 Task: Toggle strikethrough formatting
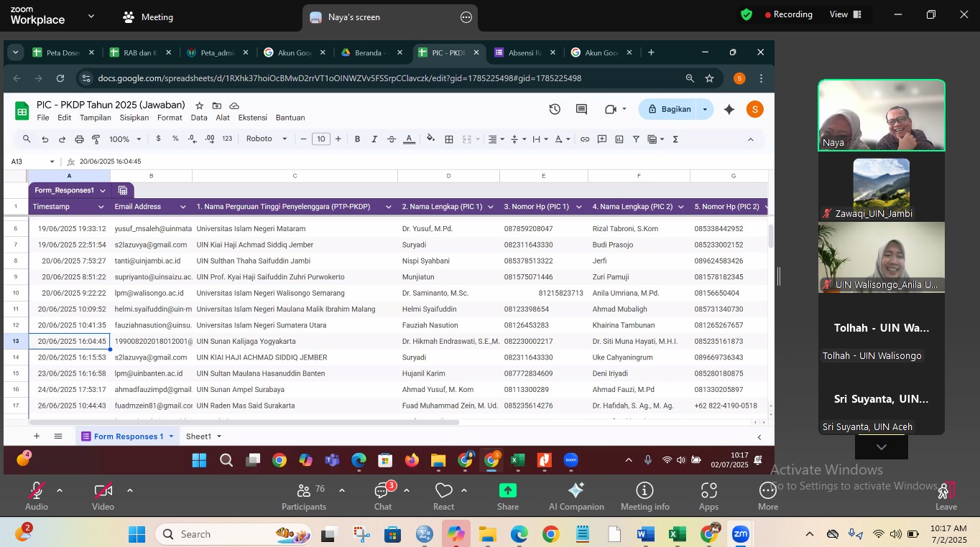pyautogui.click(x=392, y=139)
